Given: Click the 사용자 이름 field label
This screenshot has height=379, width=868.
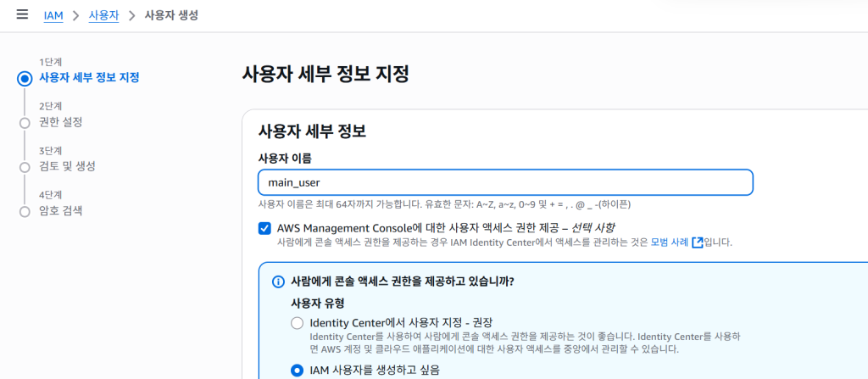Looking at the screenshot, I should (285, 159).
